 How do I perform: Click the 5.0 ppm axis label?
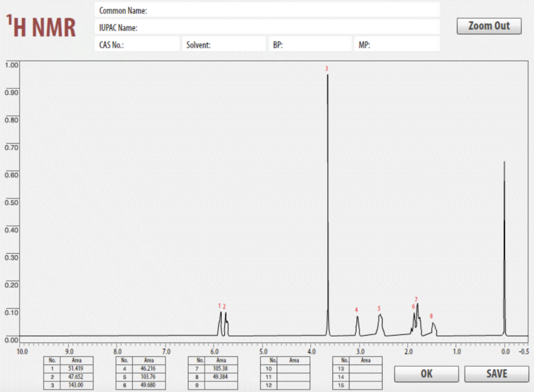(263, 351)
